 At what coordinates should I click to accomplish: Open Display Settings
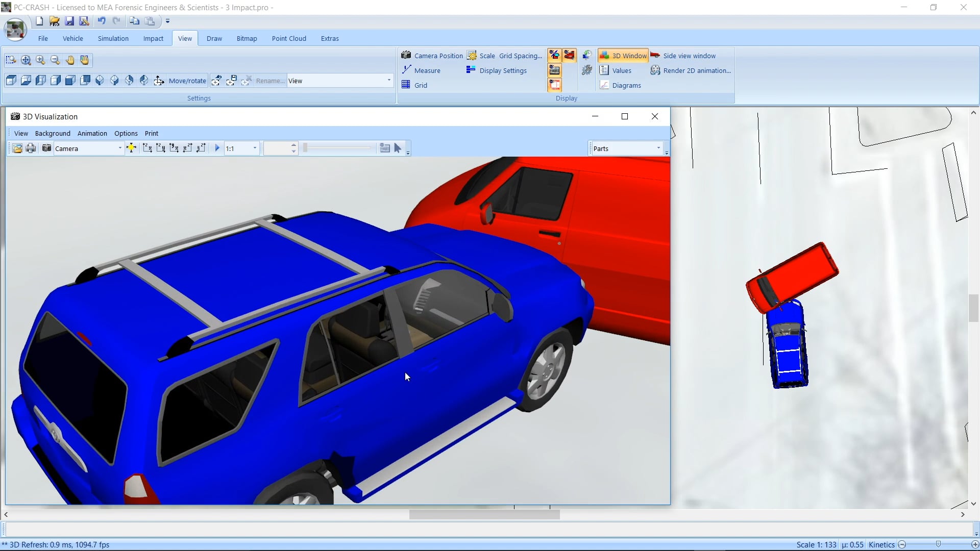(496, 70)
